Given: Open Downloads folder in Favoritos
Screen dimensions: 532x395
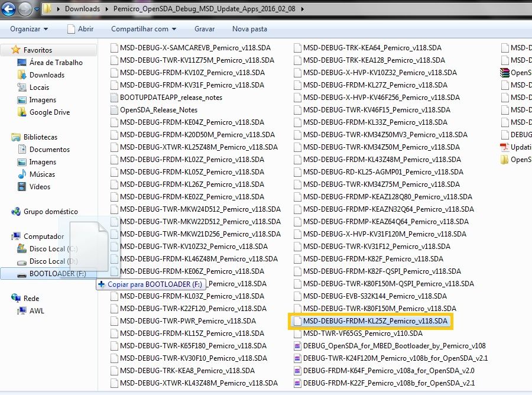Looking at the screenshot, I should click(x=47, y=75).
